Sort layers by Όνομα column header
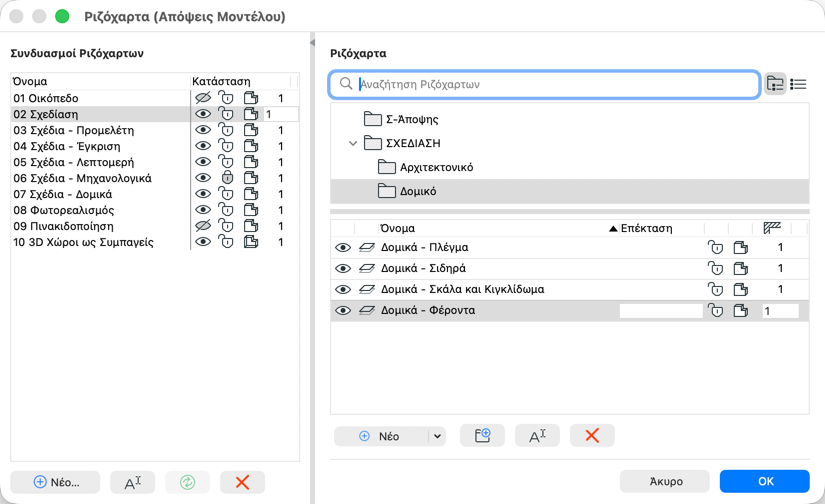The height and width of the screenshot is (504, 825). [398, 228]
